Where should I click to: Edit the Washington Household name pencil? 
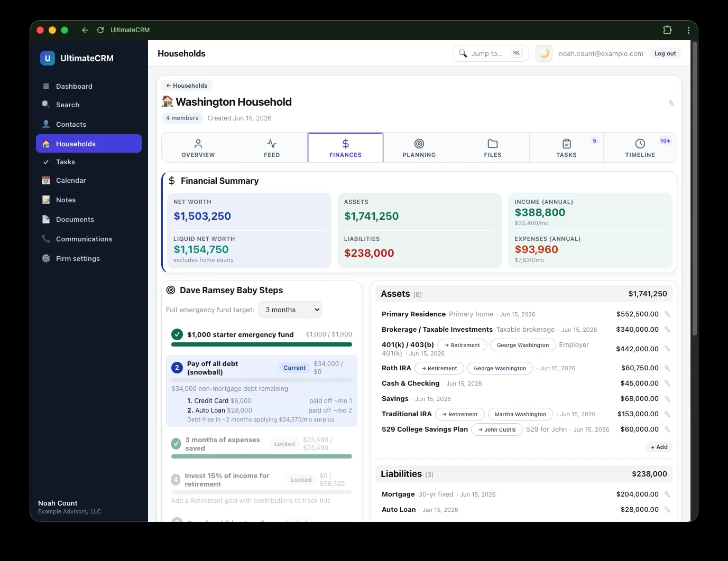point(671,102)
